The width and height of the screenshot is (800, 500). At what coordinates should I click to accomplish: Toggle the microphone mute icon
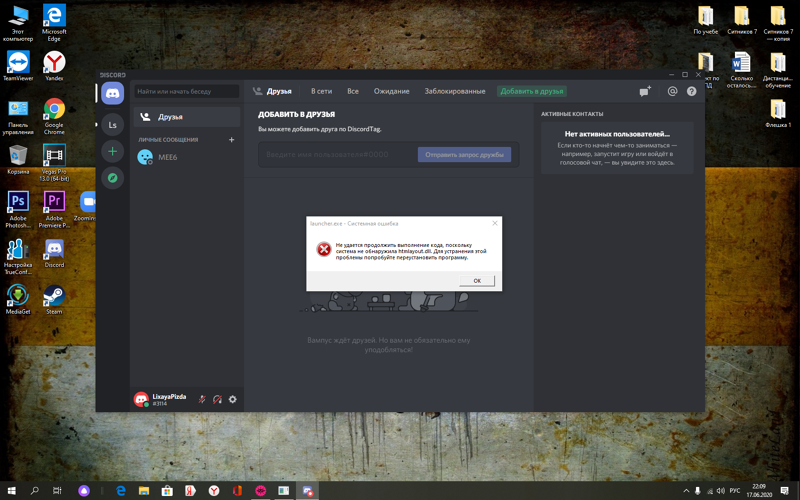pos(202,399)
